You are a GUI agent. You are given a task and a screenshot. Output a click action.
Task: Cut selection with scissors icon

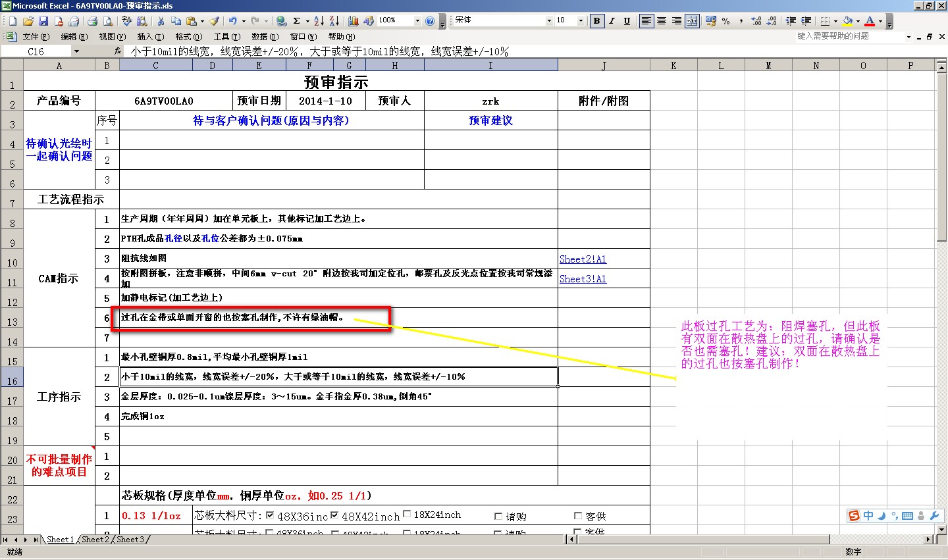(x=161, y=21)
